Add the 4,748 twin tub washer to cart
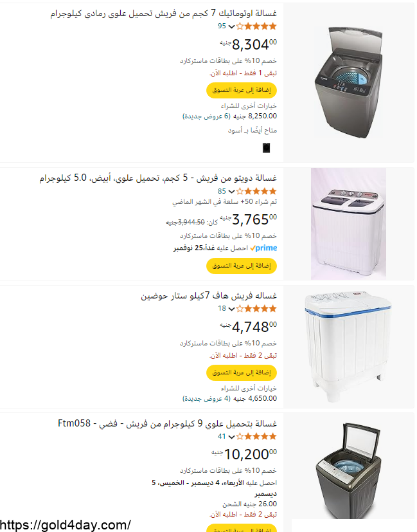The width and height of the screenshot is (417, 532). (x=242, y=372)
